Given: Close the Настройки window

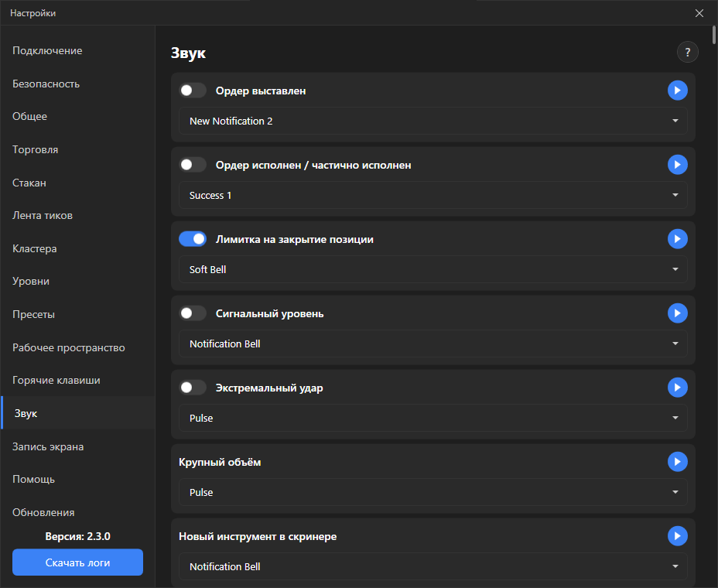Looking at the screenshot, I should pyautogui.click(x=699, y=13).
